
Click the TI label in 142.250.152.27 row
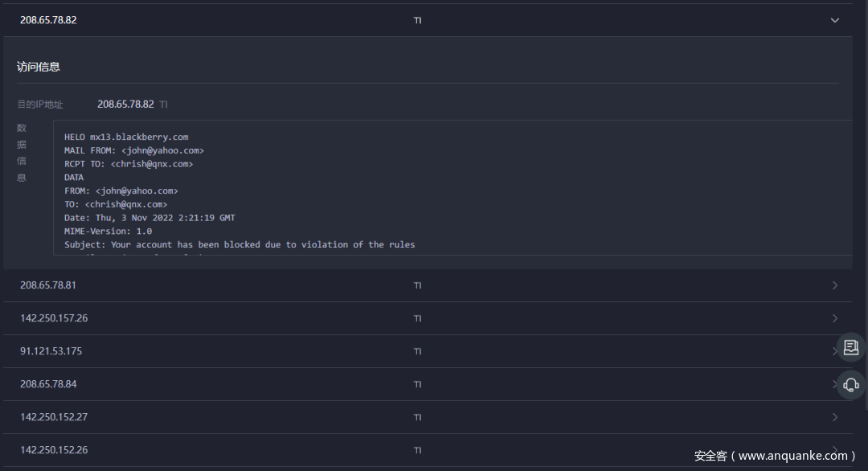(x=417, y=417)
